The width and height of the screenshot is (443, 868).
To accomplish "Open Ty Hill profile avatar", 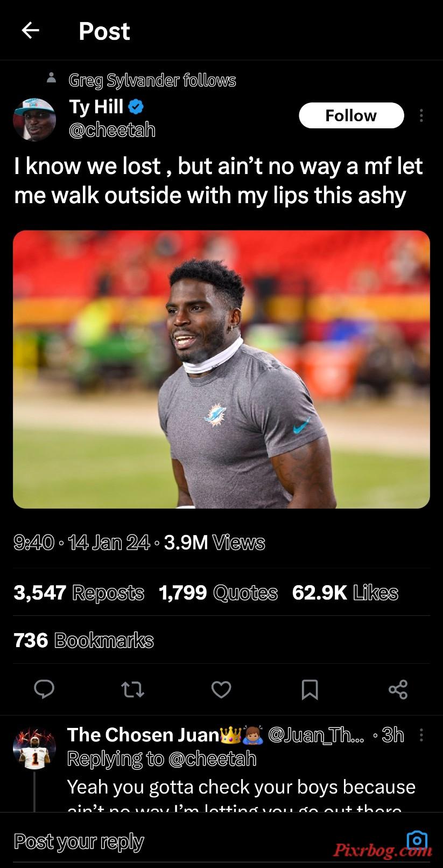I will pyautogui.click(x=34, y=119).
